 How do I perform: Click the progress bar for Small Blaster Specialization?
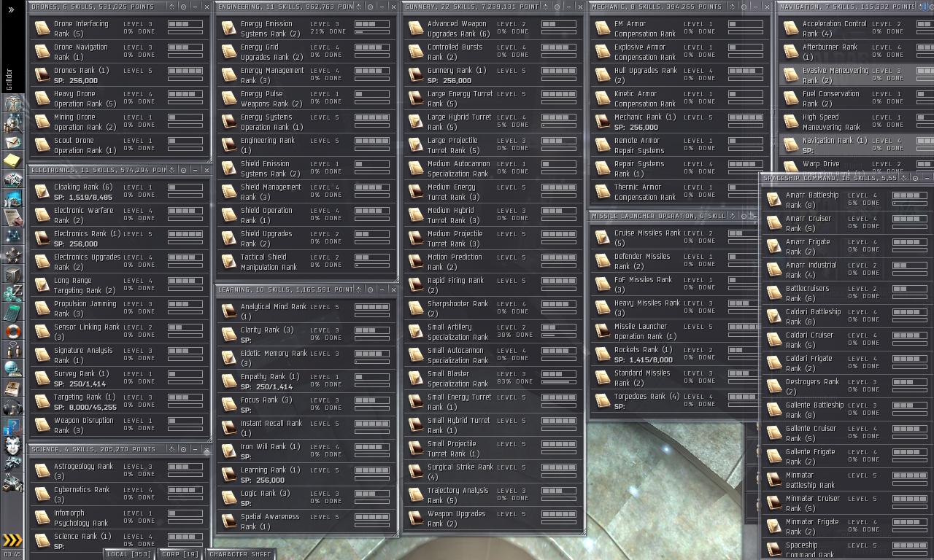pos(559,382)
